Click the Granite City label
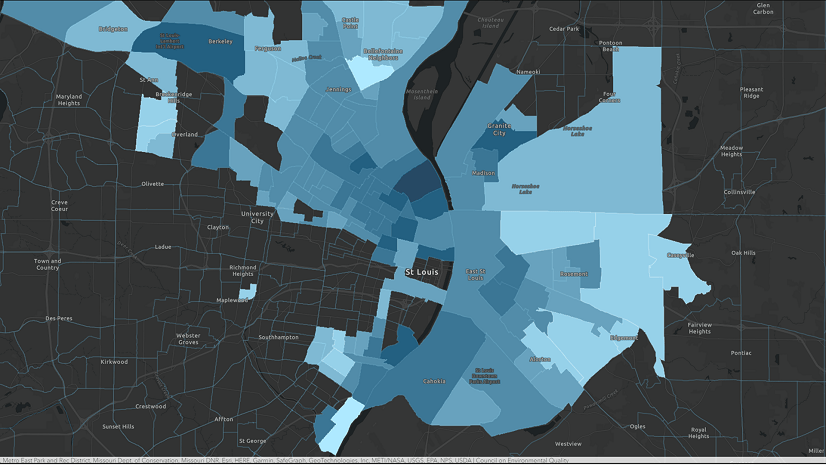The width and height of the screenshot is (826, 465). [x=499, y=130]
